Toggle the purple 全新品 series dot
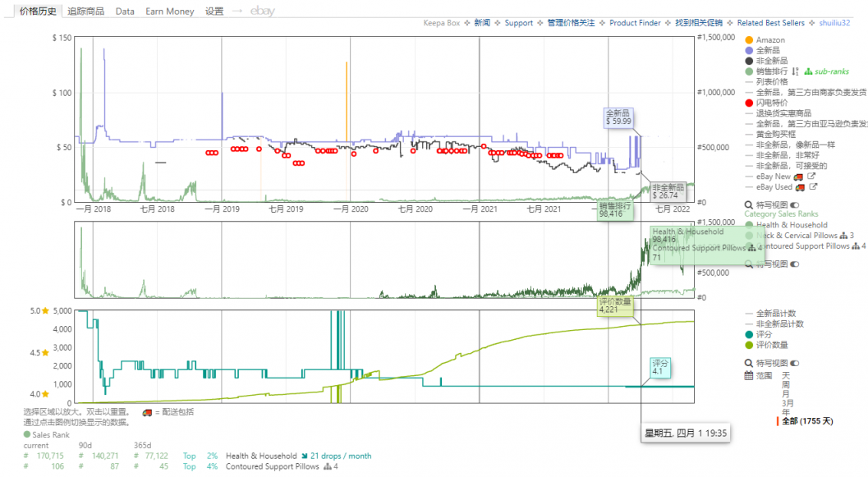The image size is (868, 477). point(749,50)
